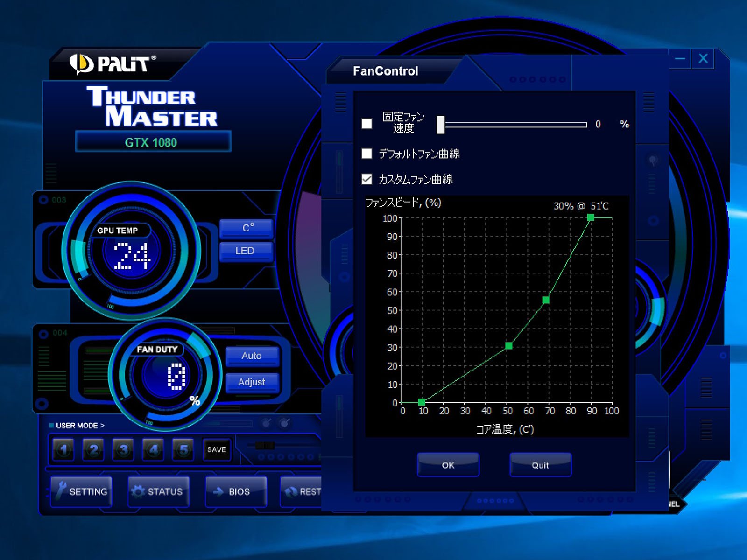Select user mode profile 5
Viewport: 747px width, 560px height.
tap(183, 449)
